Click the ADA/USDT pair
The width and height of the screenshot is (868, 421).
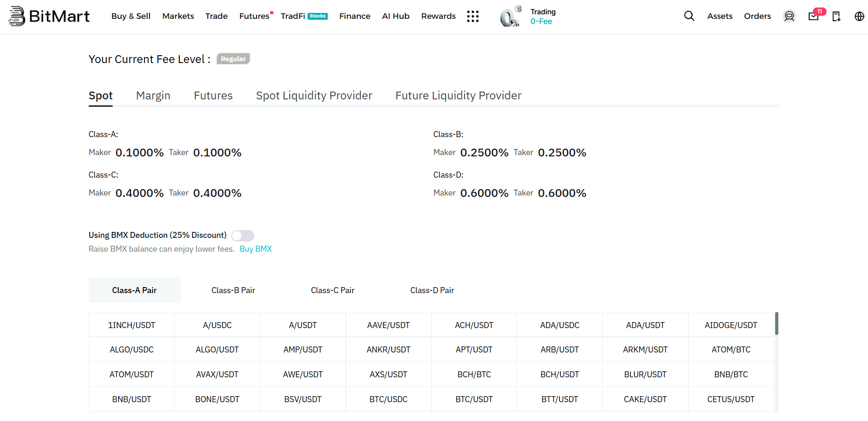point(645,325)
